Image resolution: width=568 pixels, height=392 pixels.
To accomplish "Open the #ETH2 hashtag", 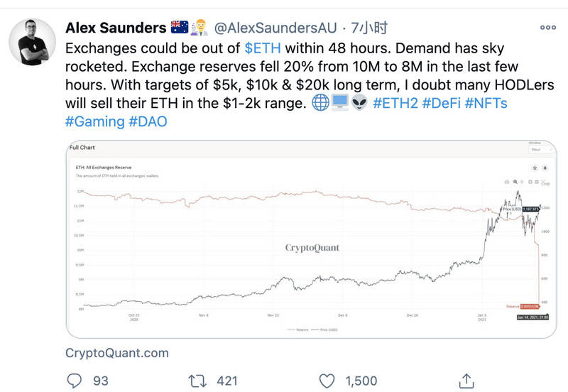I will point(395,103).
